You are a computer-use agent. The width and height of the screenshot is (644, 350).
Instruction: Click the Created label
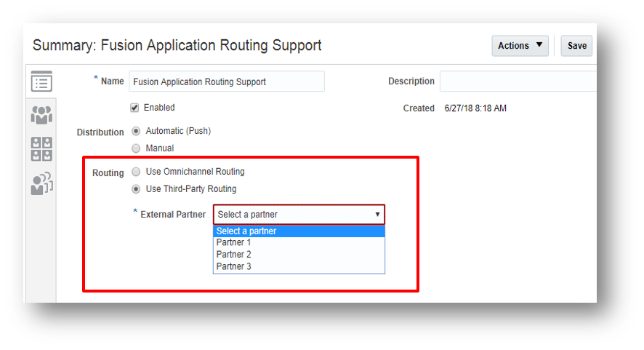[x=419, y=108]
